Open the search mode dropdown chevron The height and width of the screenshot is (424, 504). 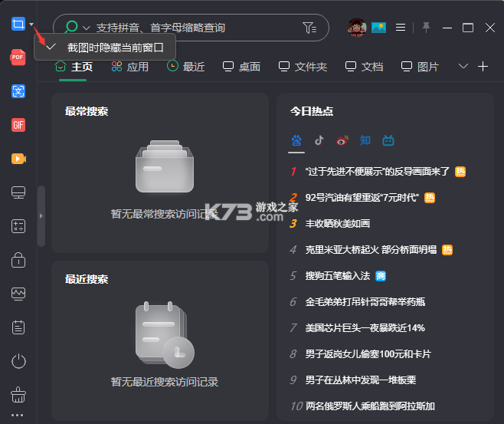coord(86,28)
